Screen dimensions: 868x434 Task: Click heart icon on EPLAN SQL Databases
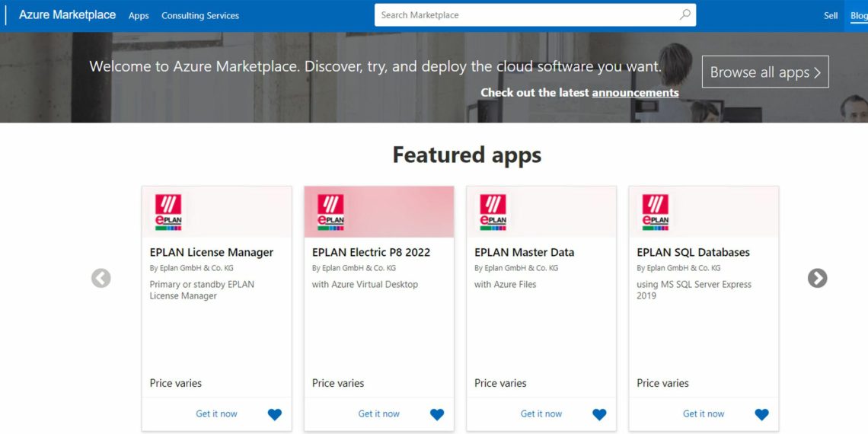761,414
